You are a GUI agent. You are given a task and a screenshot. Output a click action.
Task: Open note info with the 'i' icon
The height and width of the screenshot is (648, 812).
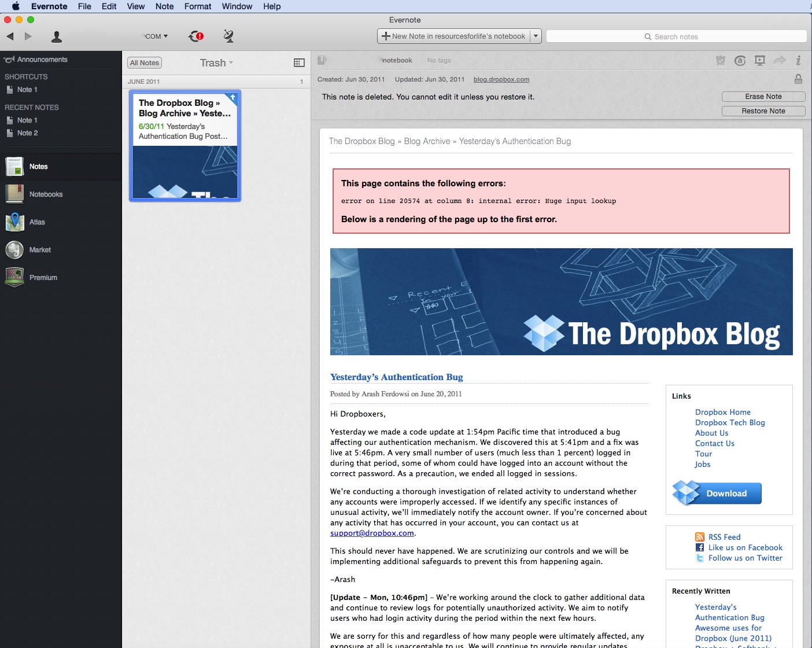click(798, 60)
